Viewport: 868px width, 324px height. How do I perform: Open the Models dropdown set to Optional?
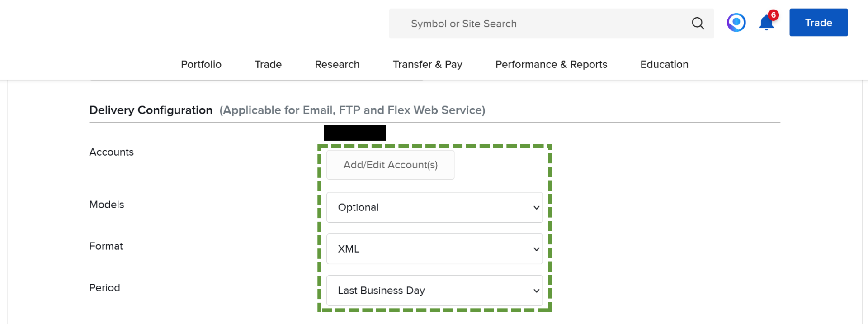(434, 207)
